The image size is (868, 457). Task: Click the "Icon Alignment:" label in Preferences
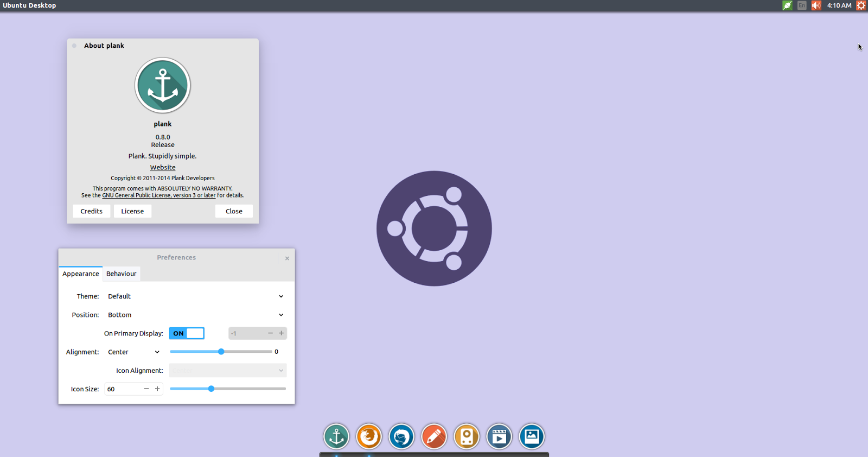(x=139, y=371)
